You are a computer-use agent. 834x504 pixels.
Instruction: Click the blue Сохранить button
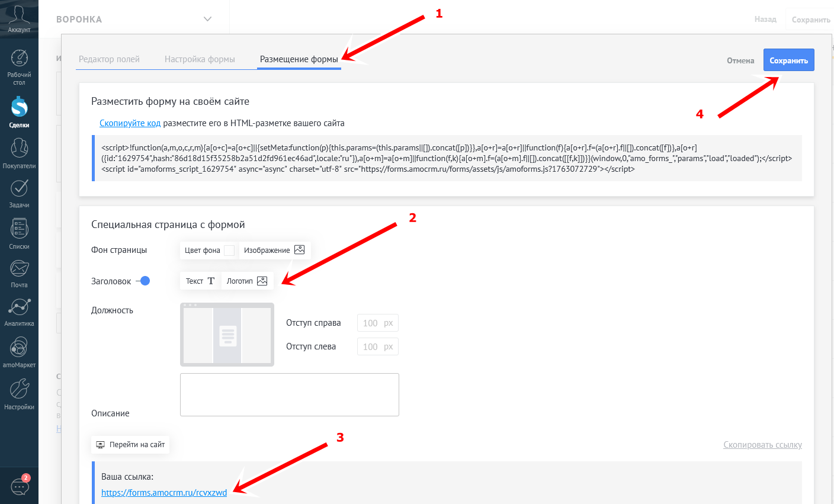point(788,60)
